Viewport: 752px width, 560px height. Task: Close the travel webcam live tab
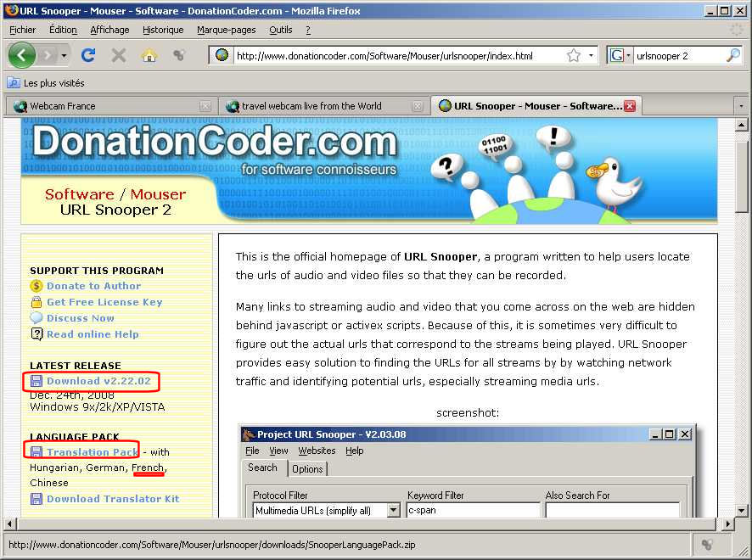(418, 106)
